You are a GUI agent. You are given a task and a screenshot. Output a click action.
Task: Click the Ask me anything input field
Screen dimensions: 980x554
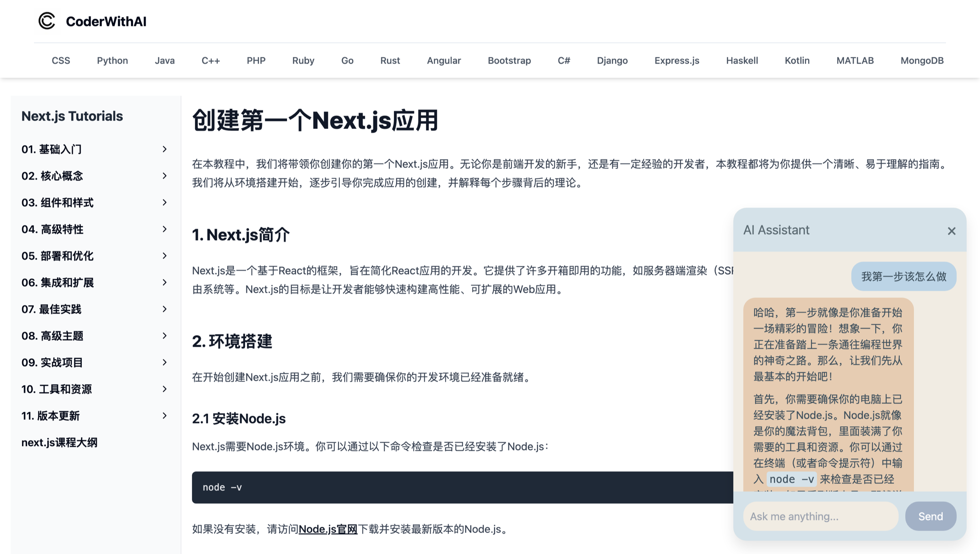pos(821,516)
